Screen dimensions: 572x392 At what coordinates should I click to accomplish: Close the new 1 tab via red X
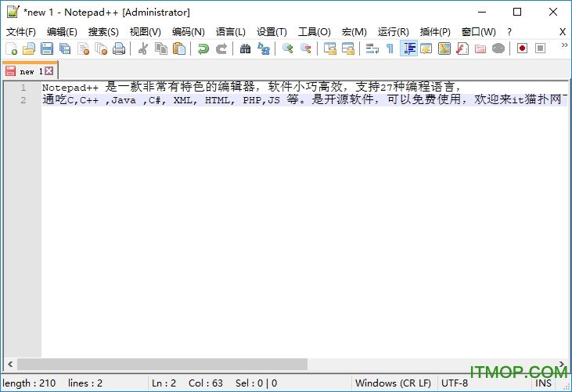49,70
